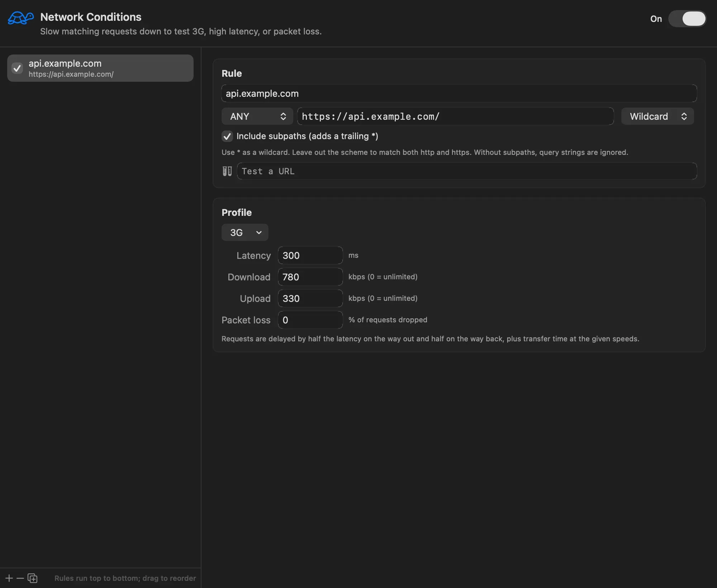The image size is (717, 588).
Task: Click the turtle Network Conditions icon
Action: click(x=21, y=18)
